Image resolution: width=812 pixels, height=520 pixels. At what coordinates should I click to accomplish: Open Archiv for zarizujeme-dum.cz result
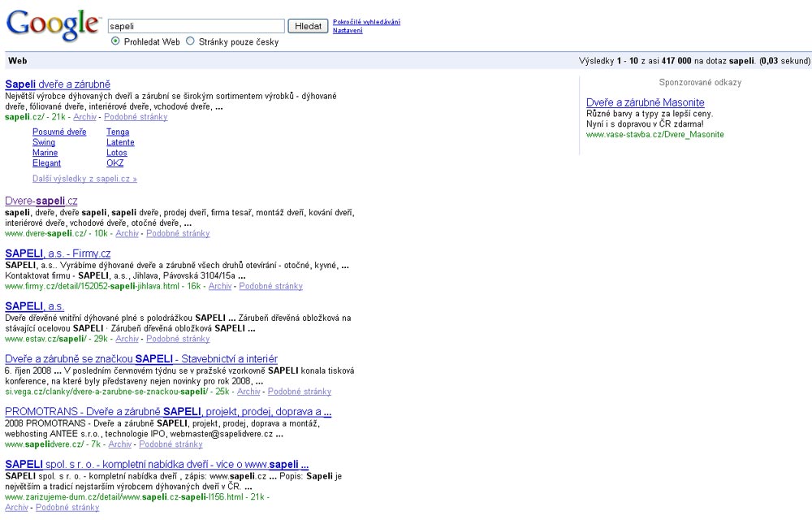[16, 508]
